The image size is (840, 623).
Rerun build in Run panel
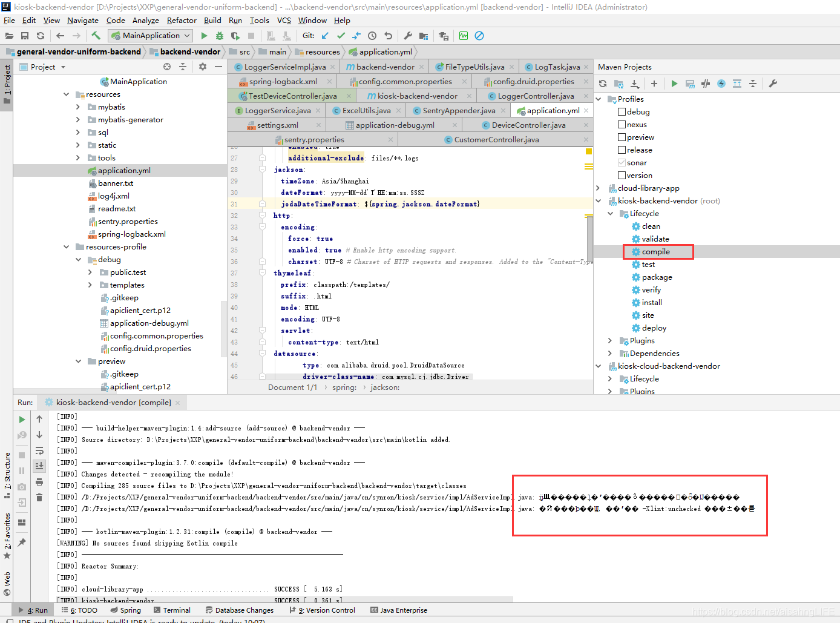point(22,419)
